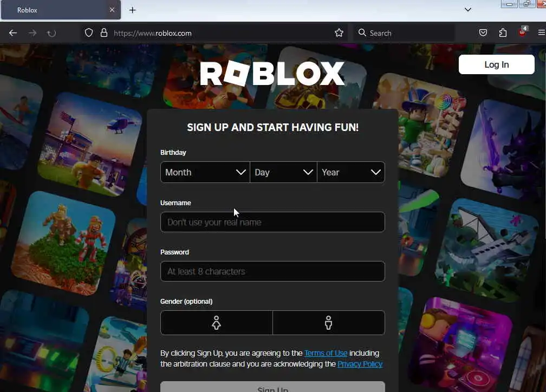Go forward using the browser forward arrow
Image resolution: width=546 pixels, height=392 pixels.
[32, 33]
